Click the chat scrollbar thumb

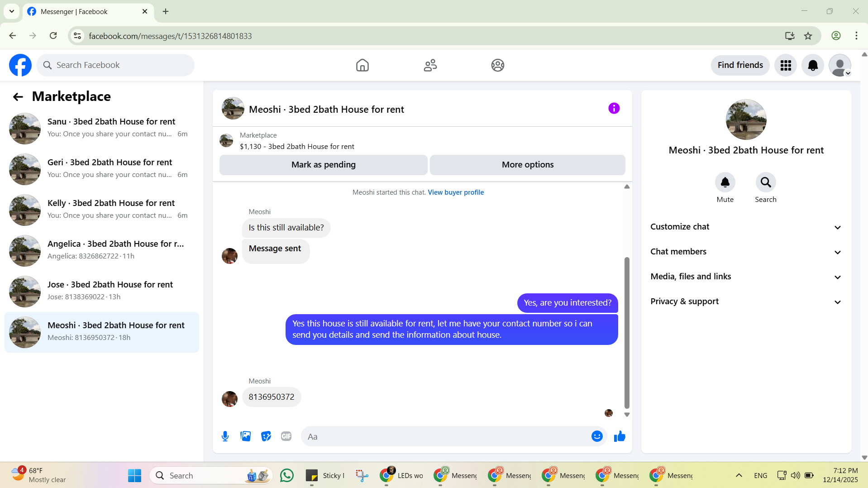tap(627, 333)
